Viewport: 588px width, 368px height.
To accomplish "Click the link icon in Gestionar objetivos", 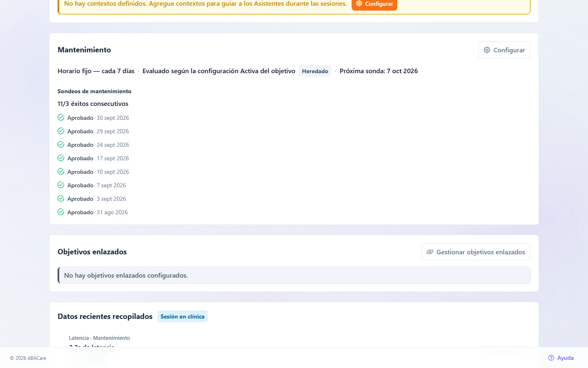I will pyautogui.click(x=430, y=252).
